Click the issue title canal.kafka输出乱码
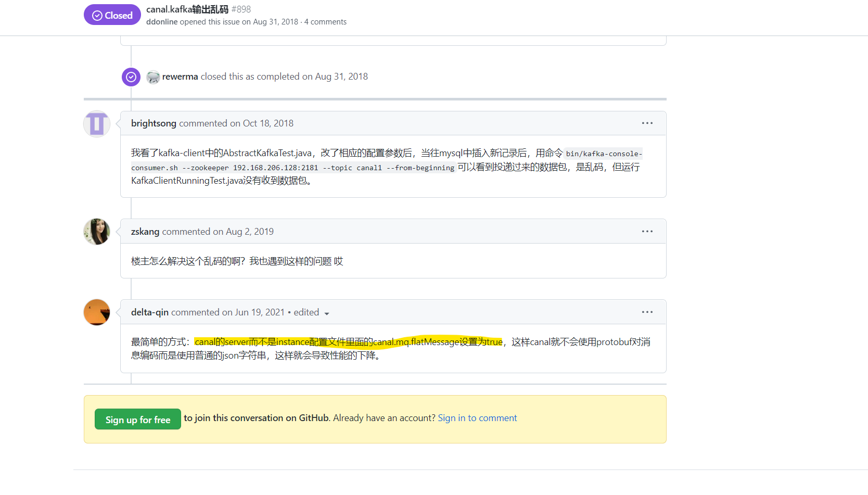The height and width of the screenshot is (495, 868). 187,9
